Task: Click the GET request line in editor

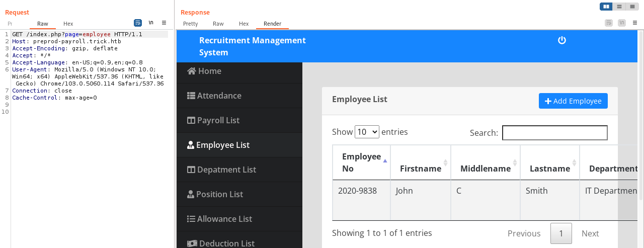Action: click(77, 34)
